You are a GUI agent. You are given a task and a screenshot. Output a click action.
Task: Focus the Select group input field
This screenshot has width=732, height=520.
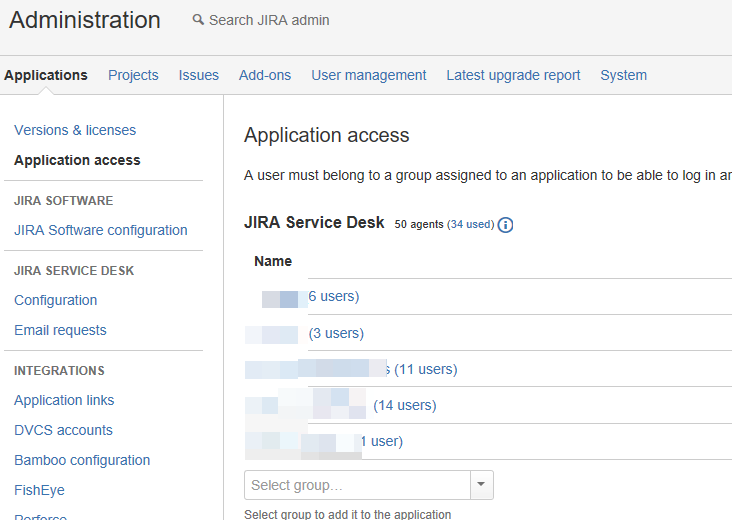357,485
